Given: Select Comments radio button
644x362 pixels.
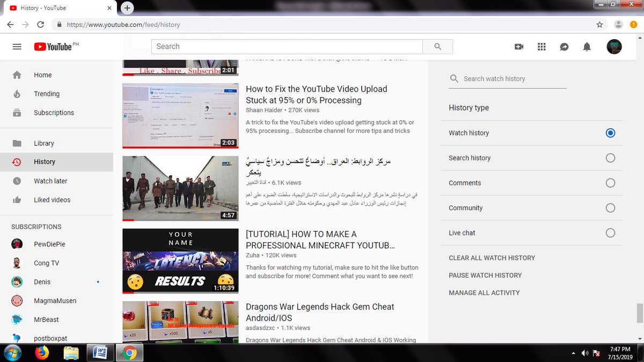Looking at the screenshot, I should [610, 183].
